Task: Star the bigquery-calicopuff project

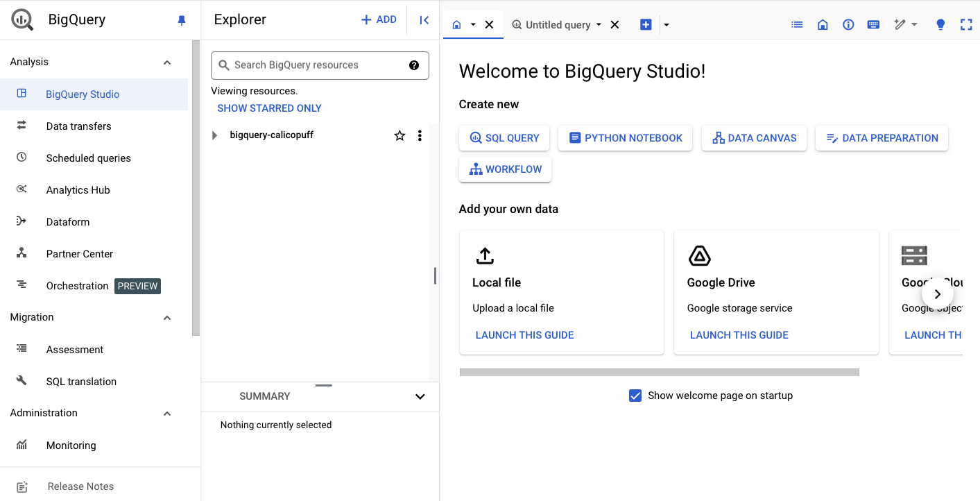Action: (x=399, y=136)
